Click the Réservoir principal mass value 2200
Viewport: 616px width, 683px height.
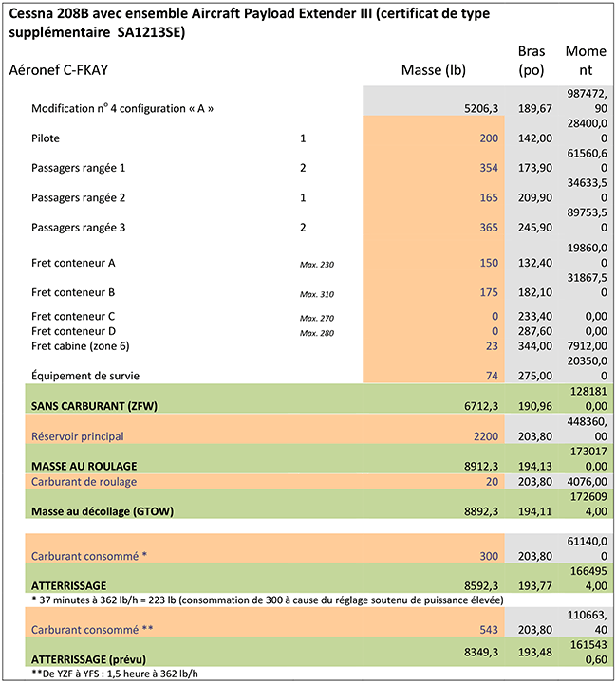tap(484, 436)
